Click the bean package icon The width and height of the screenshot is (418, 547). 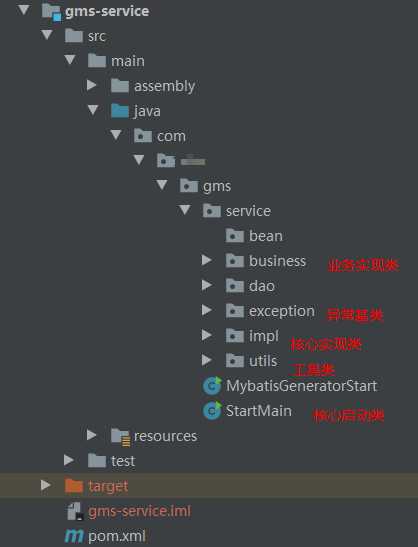[x=234, y=236]
